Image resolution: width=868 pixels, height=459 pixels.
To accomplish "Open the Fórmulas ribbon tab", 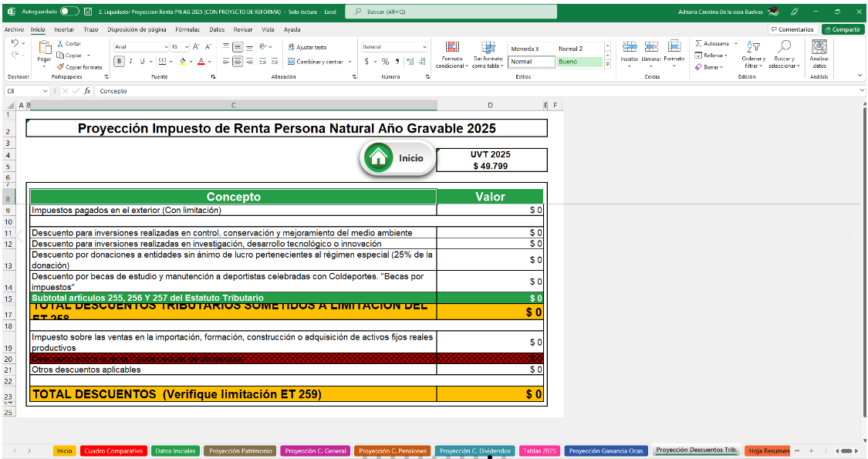I will (187, 29).
